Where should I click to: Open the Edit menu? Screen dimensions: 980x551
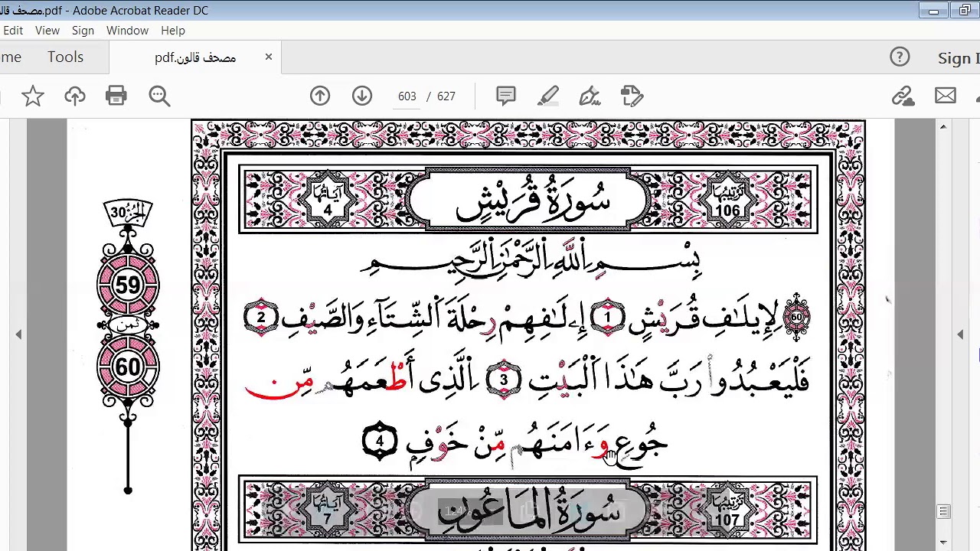coord(13,31)
